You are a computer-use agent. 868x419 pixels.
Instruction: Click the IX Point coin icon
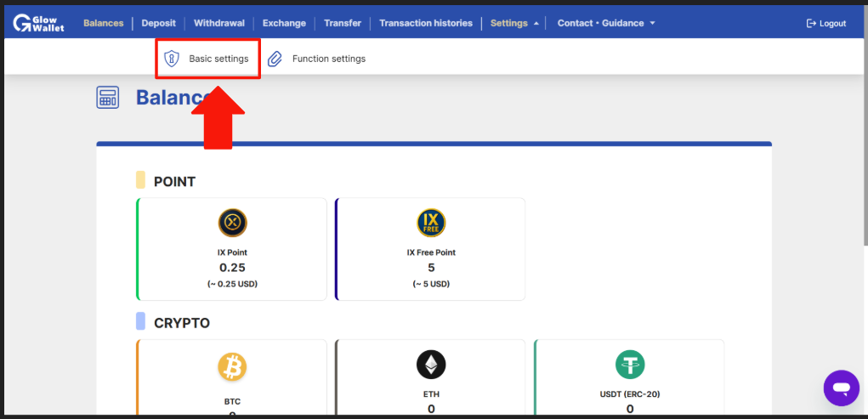[232, 223]
